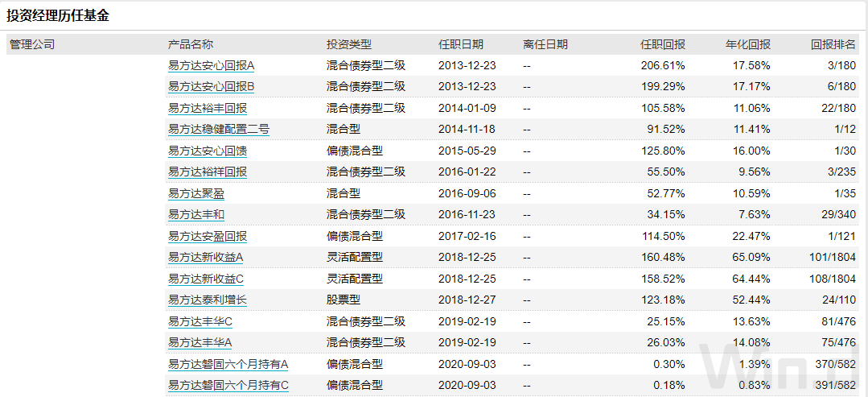Click the 任职回报 column header

pyautogui.click(x=663, y=44)
